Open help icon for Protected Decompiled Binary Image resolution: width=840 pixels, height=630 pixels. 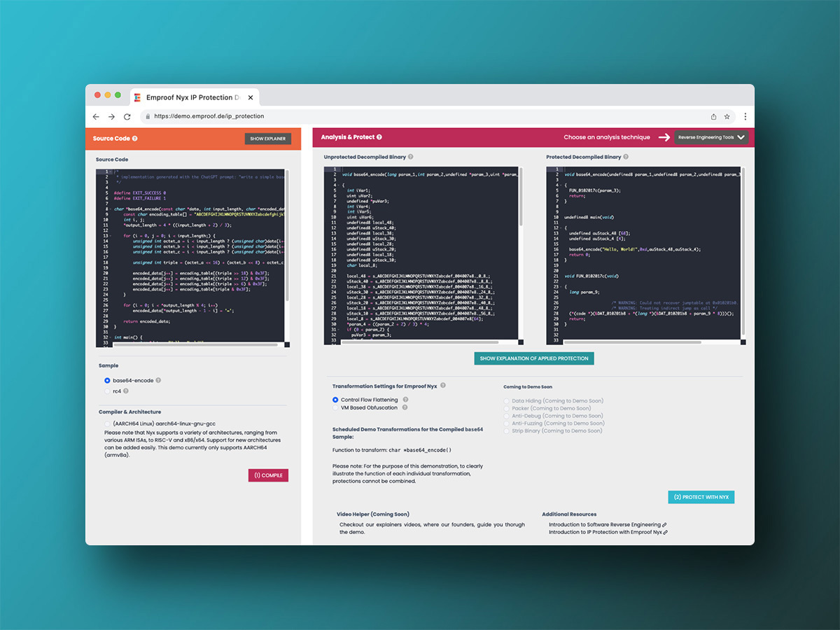tap(626, 157)
